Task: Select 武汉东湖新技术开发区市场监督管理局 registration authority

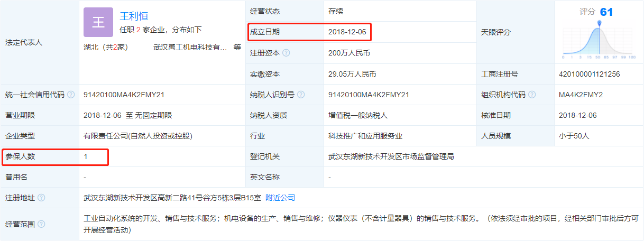Action: 391,156
